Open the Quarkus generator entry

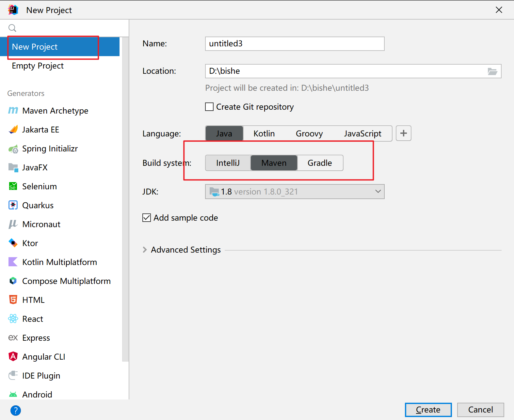point(60,205)
